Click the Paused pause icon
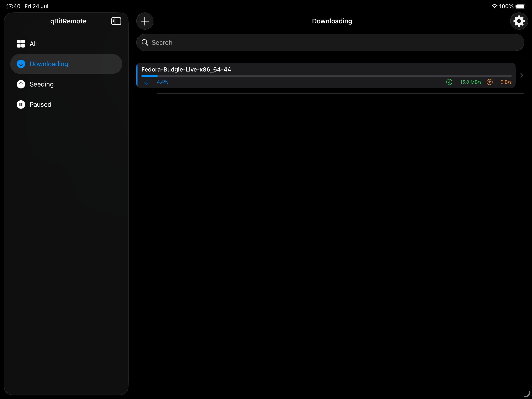This screenshot has height=399, width=532. tap(21, 104)
